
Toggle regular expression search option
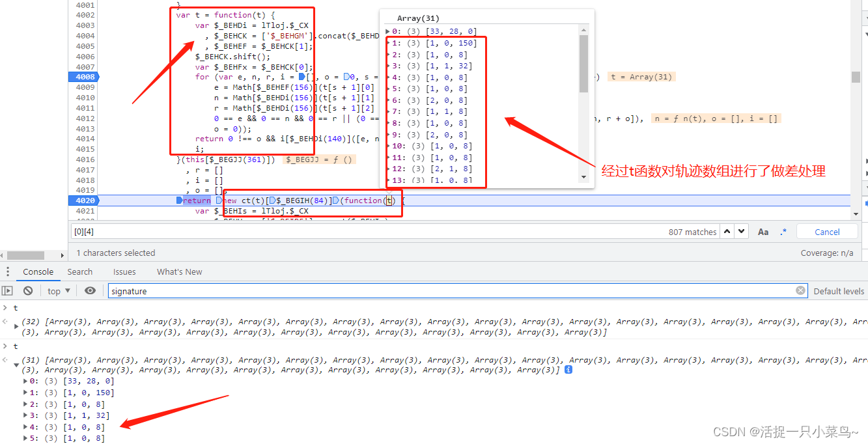(x=783, y=232)
